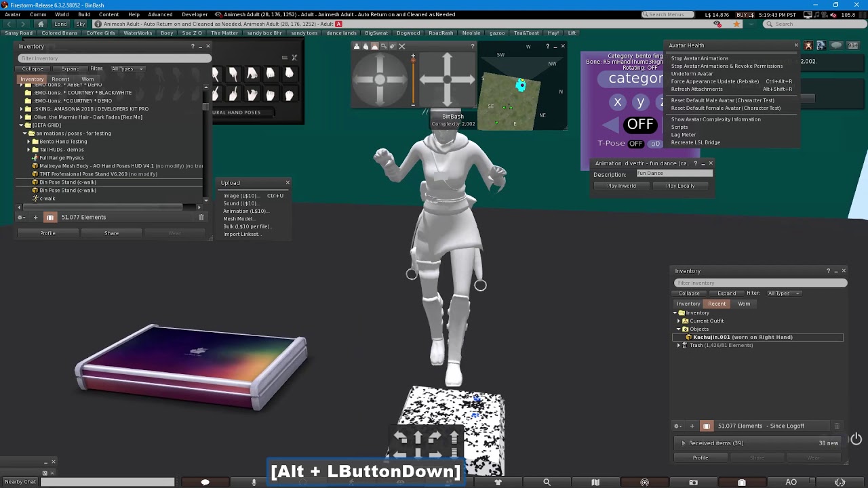Click the inventory suitcase icon in bottom toolbar
Viewport: 868px width, 488px height.
coord(742,482)
